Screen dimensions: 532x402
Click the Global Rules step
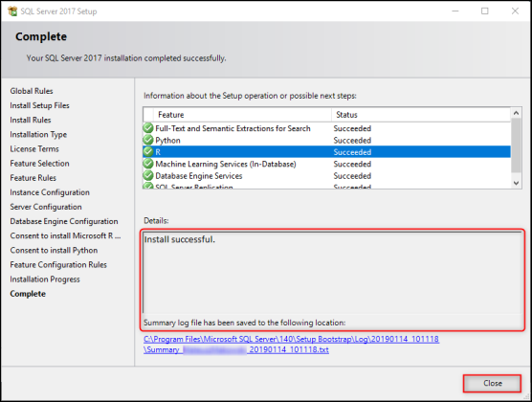coord(32,91)
